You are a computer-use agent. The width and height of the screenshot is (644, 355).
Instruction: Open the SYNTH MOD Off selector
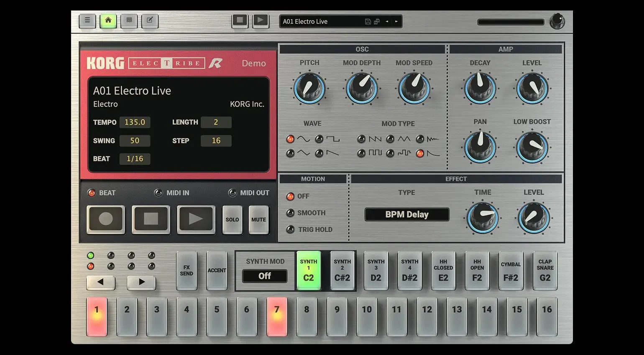265,276
